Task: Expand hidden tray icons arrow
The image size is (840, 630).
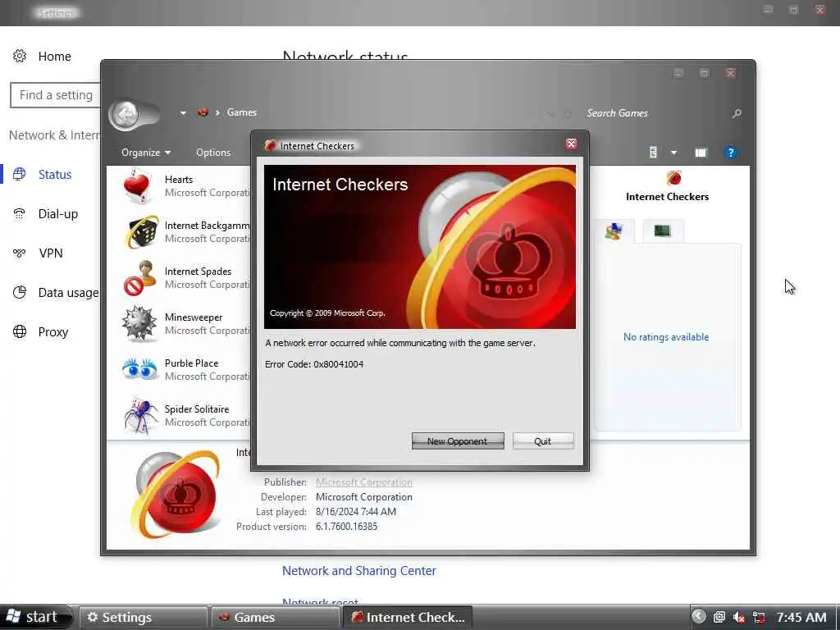Action: click(699, 617)
